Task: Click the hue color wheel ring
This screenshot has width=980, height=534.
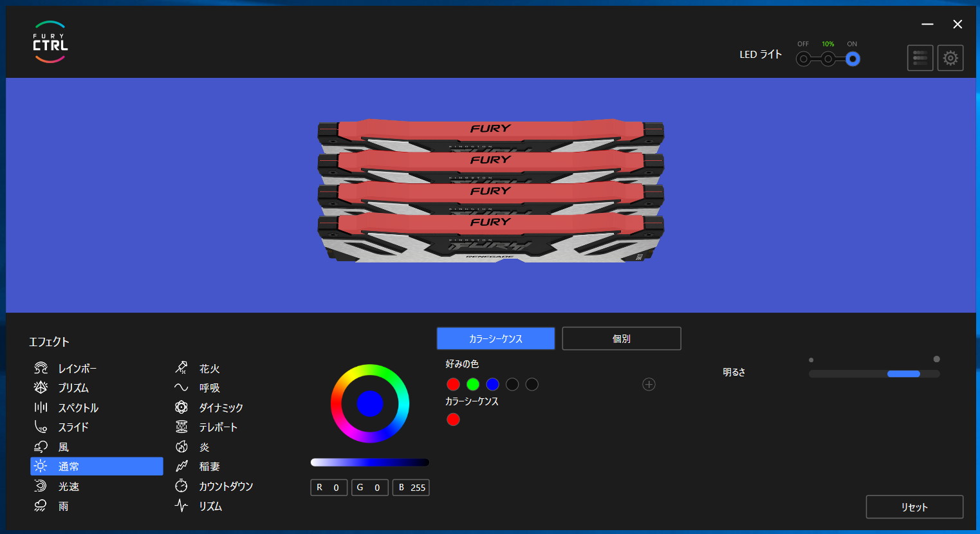Action: [x=370, y=369]
